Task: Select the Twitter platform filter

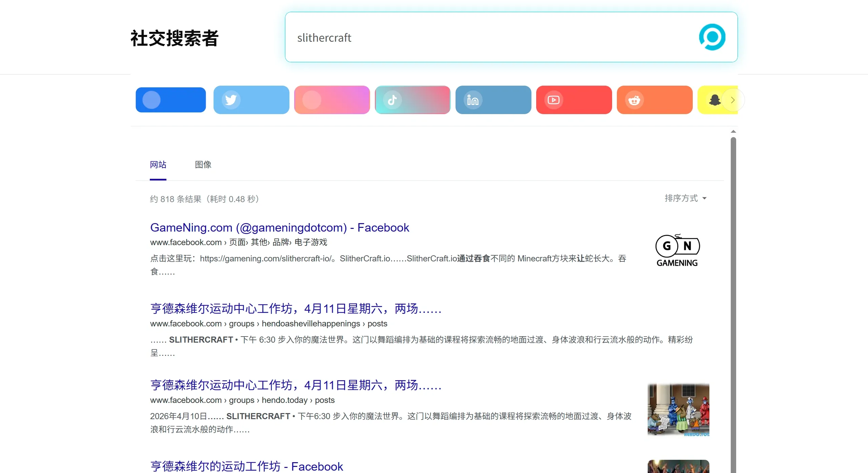Action: [x=251, y=100]
